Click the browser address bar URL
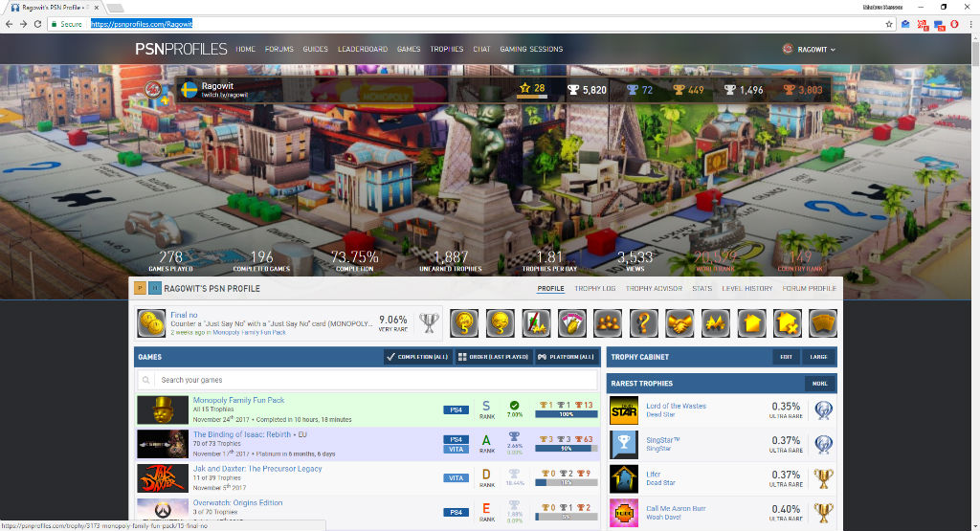The height and width of the screenshot is (531, 980). 142,24
